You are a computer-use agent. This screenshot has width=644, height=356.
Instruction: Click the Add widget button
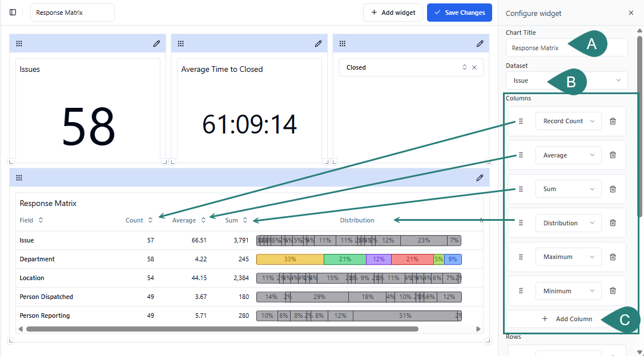tap(393, 13)
